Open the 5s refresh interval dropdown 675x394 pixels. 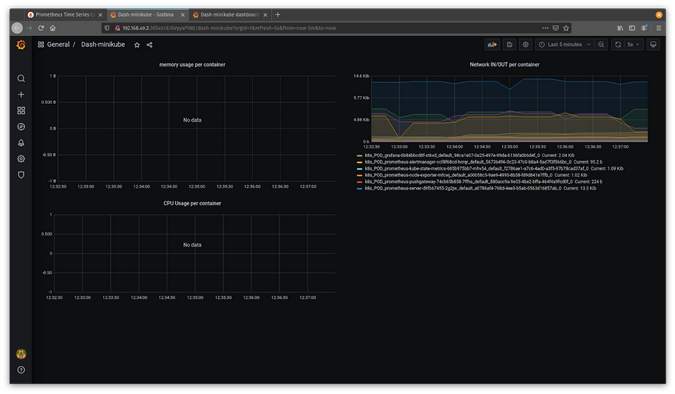click(633, 44)
